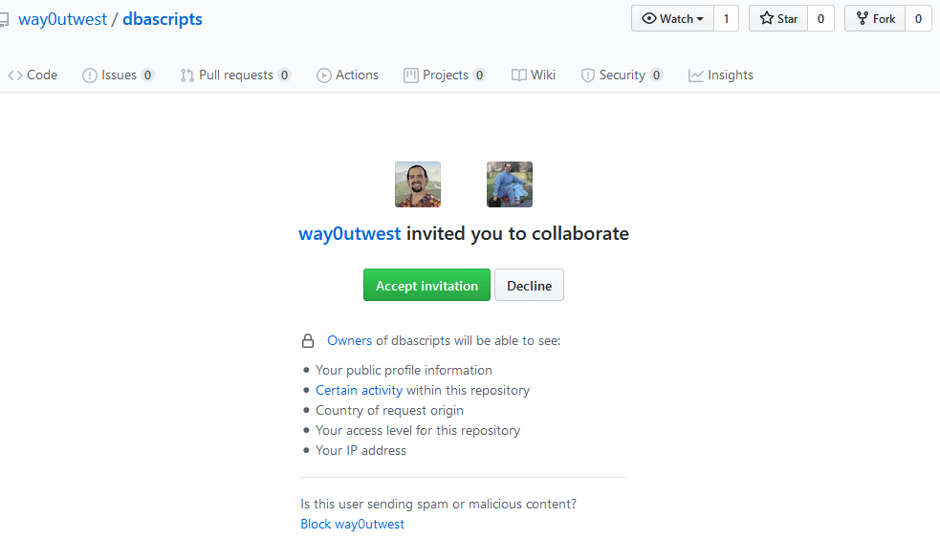View forks count next to Fork

coord(918,18)
